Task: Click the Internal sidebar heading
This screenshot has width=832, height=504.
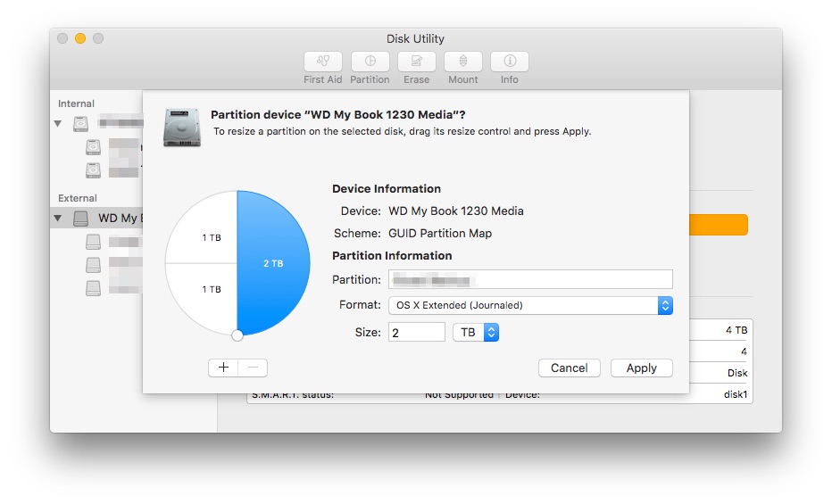Action: point(77,103)
